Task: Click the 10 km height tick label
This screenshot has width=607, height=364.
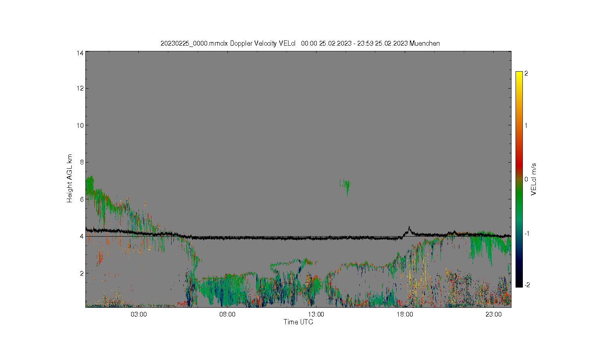Action: click(81, 125)
